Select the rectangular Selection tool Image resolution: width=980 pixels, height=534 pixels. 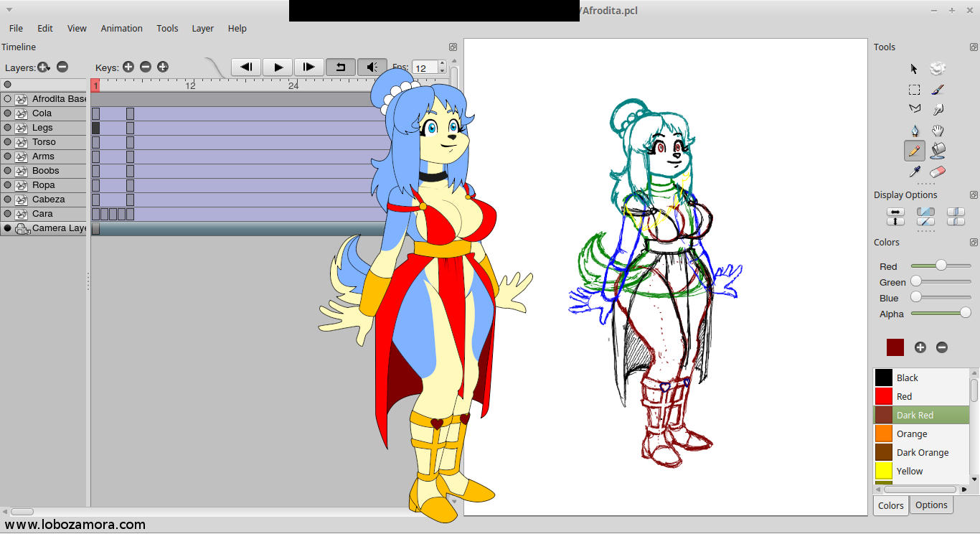click(914, 90)
